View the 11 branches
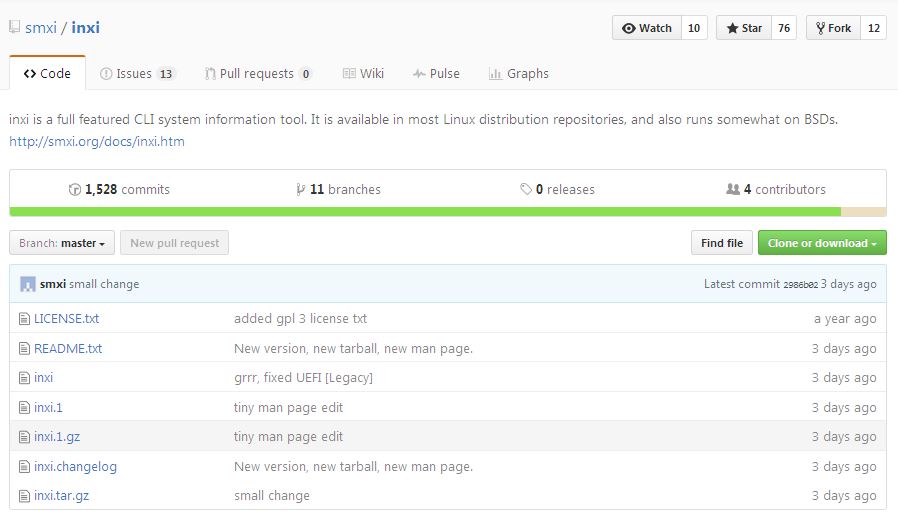This screenshot has width=898, height=518. click(x=338, y=189)
